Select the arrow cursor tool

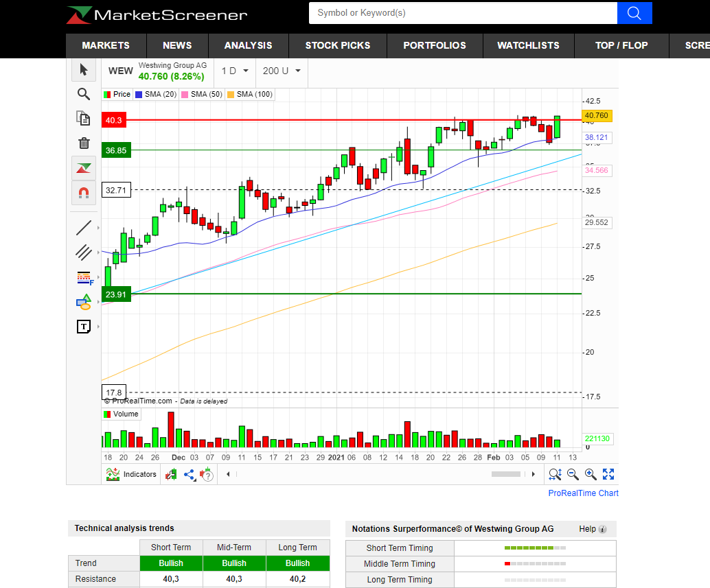click(84, 70)
